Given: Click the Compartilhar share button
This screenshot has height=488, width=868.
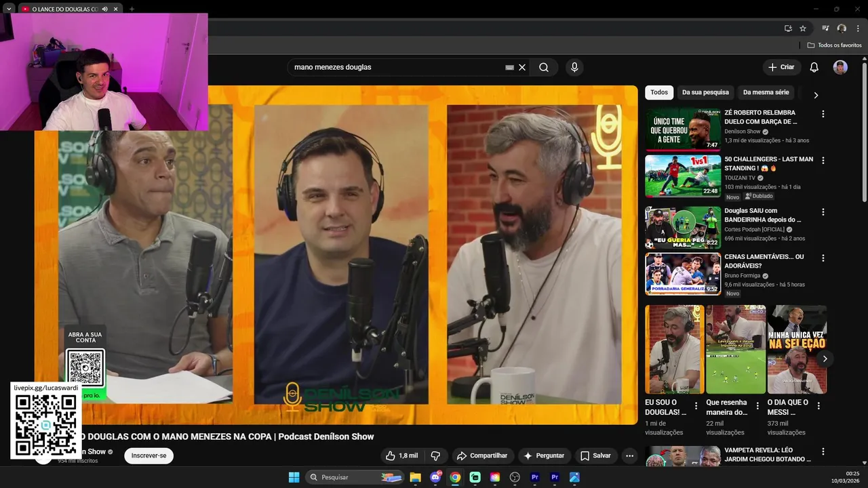Looking at the screenshot, I should tap(482, 455).
